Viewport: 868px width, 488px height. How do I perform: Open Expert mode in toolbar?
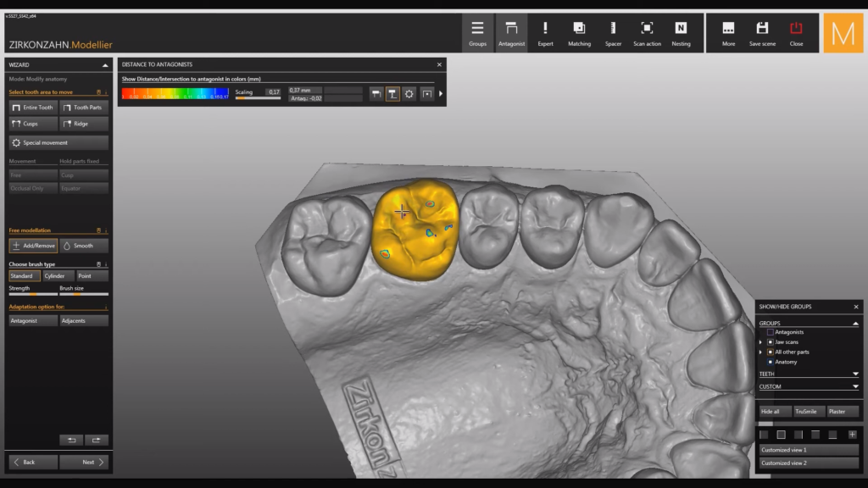click(x=545, y=33)
